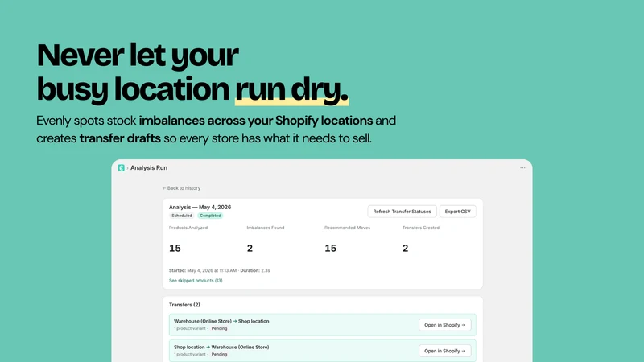Click the Transfers (2) section heading
The image size is (644, 362).
pos(184,305)
